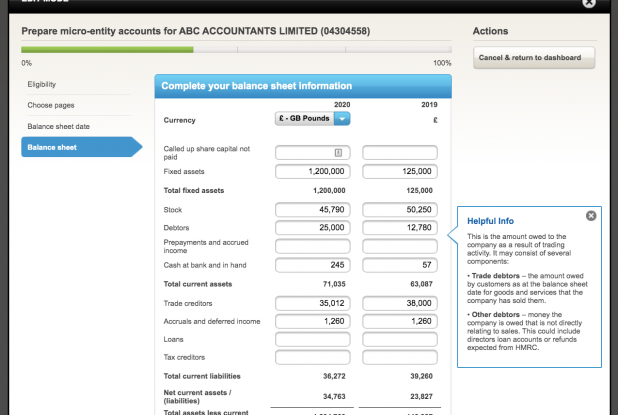Close the Helpful Info popup
The image size is (618, 415).
pyautogui.click(x=591, y=215)
